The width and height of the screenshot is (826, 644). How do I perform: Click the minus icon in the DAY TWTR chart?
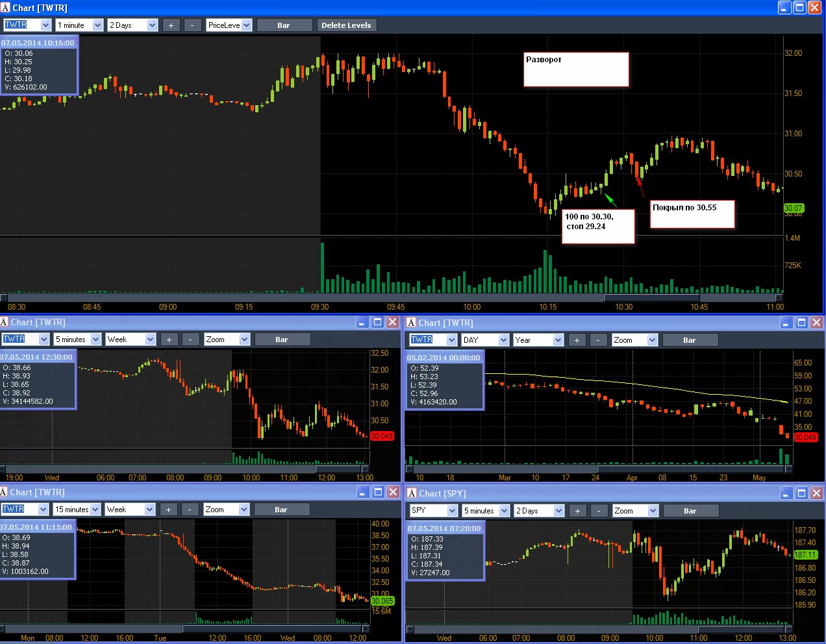[598, 340]
